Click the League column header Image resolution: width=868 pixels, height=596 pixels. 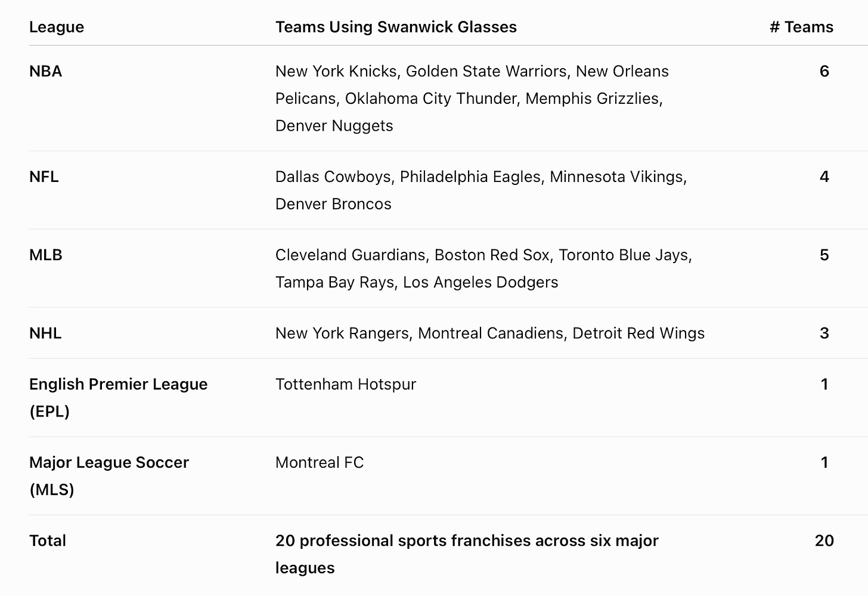[x=57, y=27]
